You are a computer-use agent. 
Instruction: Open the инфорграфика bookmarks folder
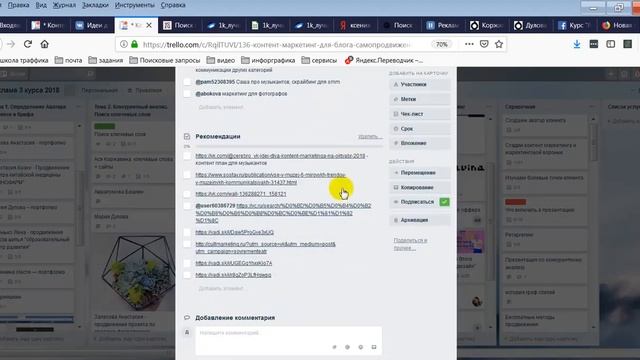click(x=268, y=60)
